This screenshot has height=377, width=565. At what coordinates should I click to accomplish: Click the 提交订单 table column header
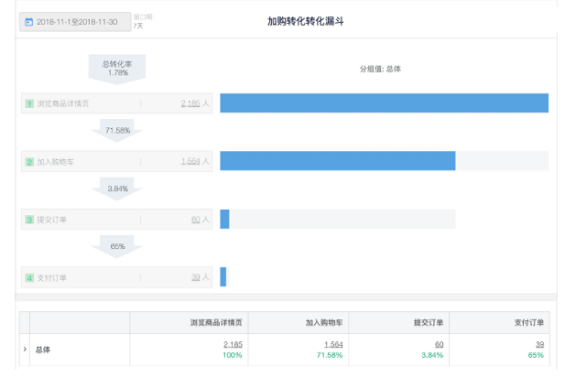[x=428, y=323]
